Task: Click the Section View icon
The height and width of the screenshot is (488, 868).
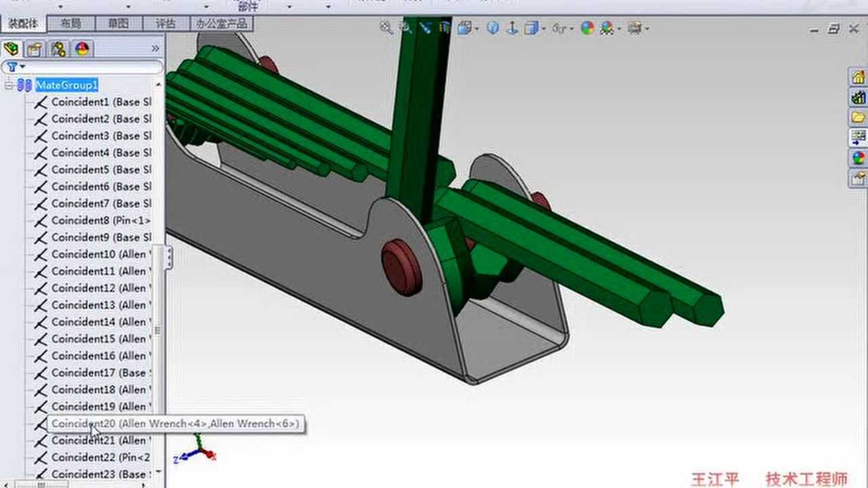Action: pyautogui.click(x=444, y=28)
